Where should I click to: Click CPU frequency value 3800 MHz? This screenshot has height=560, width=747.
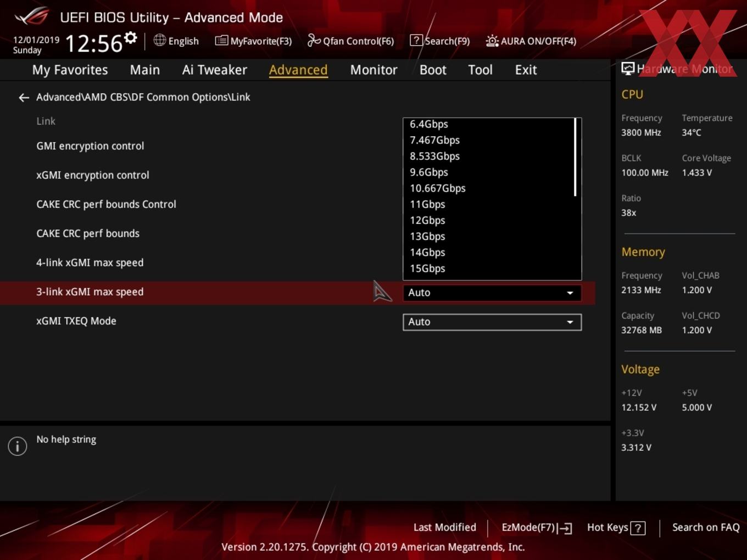click(x=641, y=132)
